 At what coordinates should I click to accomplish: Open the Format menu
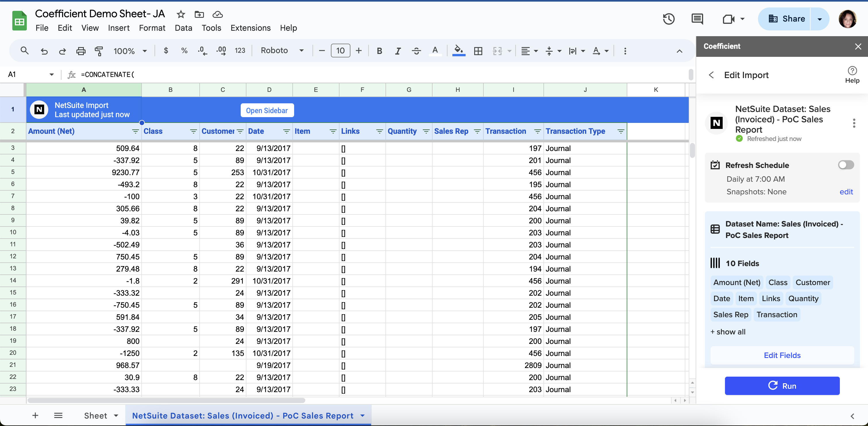click(152, 28)
